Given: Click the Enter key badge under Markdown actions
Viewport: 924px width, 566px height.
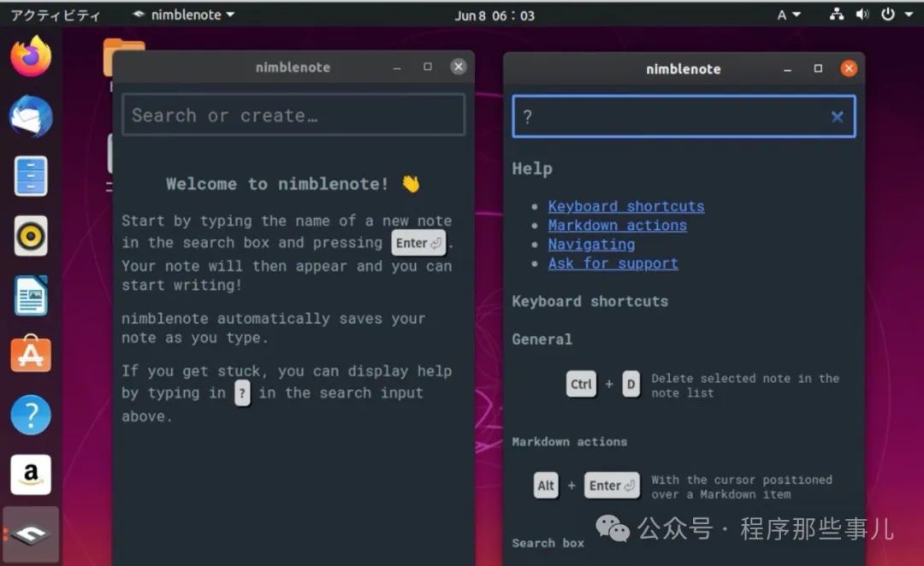Looking at the screenshot, I should point(612,486).
